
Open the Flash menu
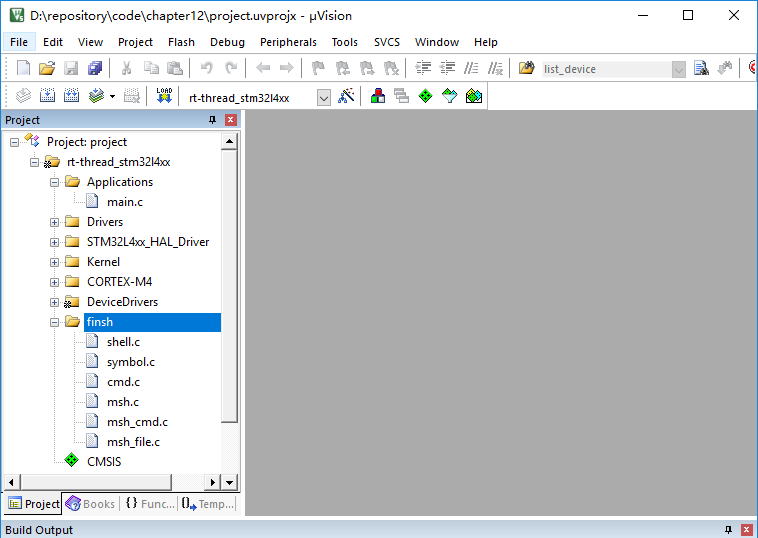[181, 42]
